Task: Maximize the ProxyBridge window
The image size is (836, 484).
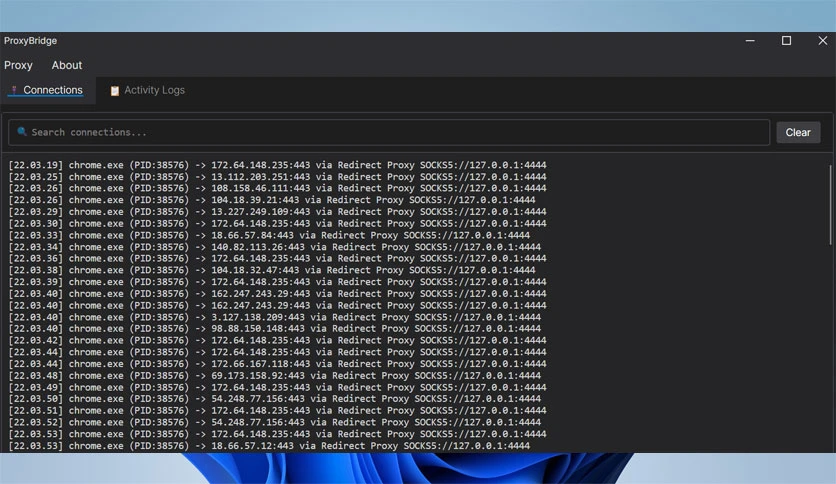Action: tap(786, 41)
